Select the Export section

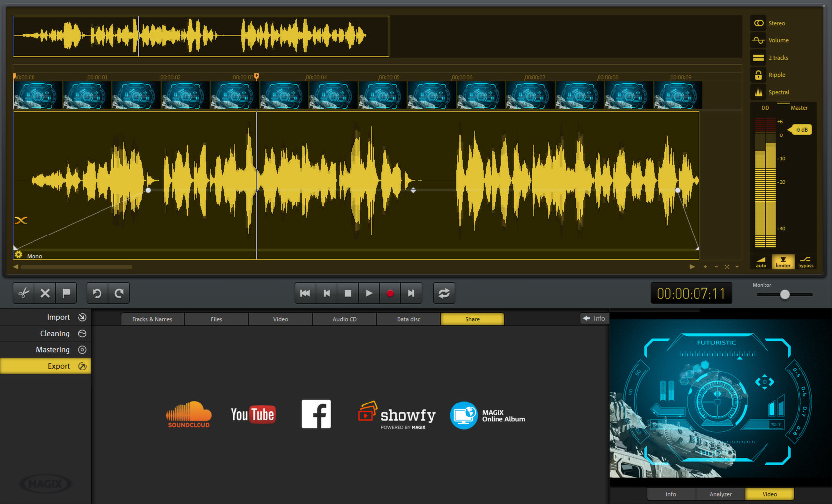pyautogui.click(x=45, y=366)
